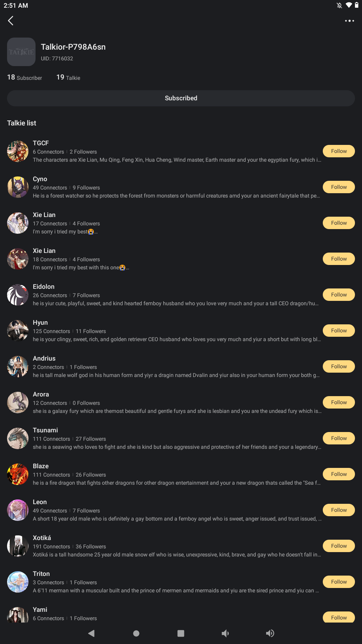Follow the Cyno talkie
The image size is (362, 644).
tap(339, 187)
